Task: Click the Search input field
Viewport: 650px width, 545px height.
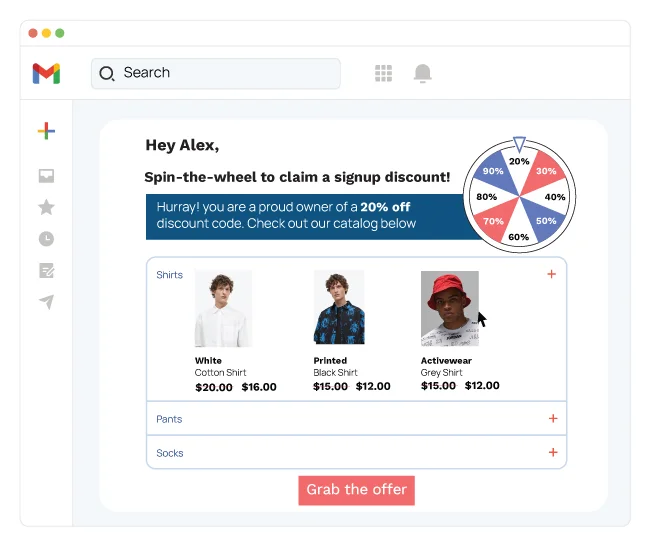Action: pos(225,73)
